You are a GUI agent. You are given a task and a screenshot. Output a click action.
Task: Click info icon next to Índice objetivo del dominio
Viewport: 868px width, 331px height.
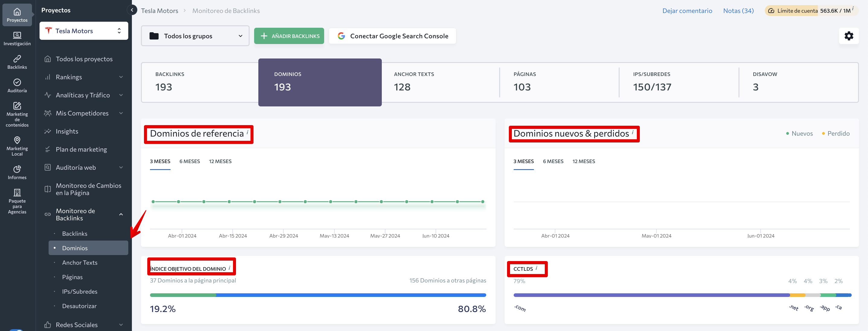click(229, 268)
